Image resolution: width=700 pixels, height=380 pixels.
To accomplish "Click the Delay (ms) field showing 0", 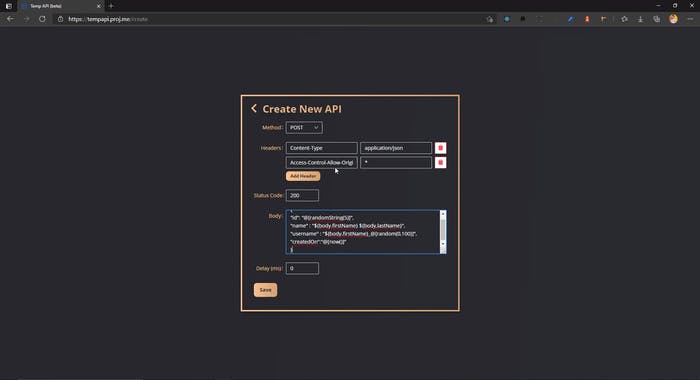I will [x=302, y=268].
